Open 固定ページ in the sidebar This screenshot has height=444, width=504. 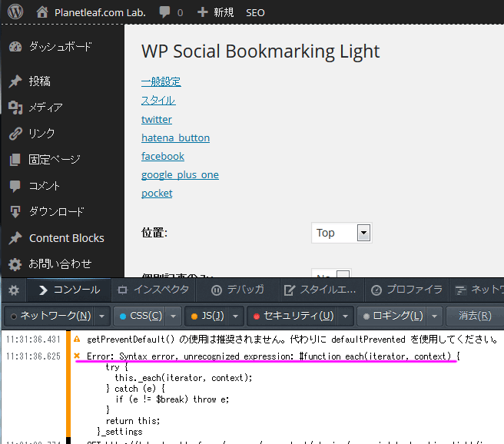[x=55, y=159]
